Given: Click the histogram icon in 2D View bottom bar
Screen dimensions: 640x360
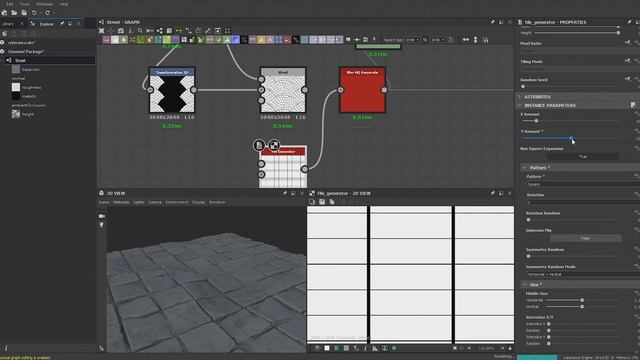Looking at the screenshot, I should [x=375, y=348].
